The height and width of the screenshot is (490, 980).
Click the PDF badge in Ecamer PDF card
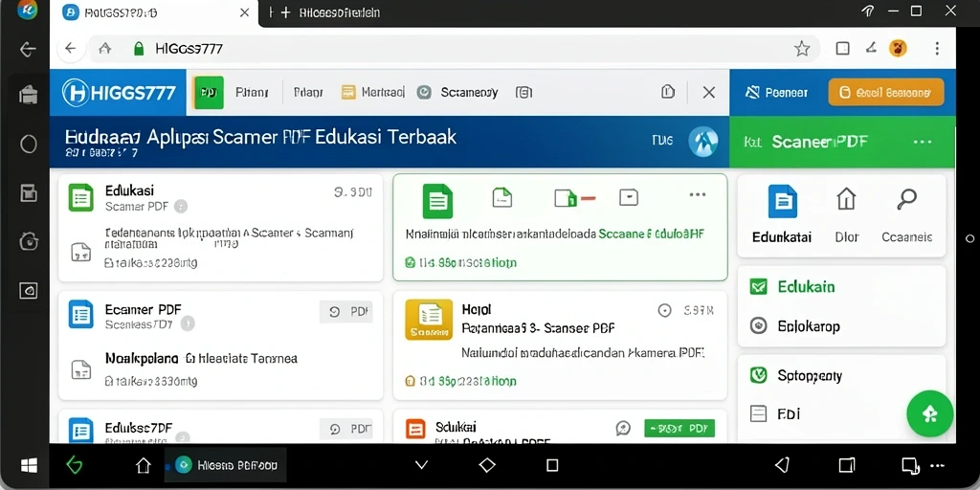pos(345,311)
